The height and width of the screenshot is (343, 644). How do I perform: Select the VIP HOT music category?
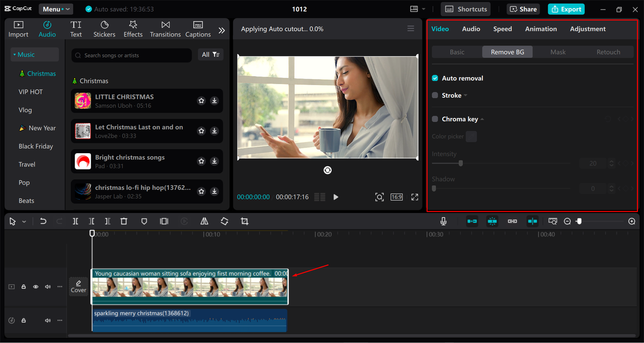(31, 92)
